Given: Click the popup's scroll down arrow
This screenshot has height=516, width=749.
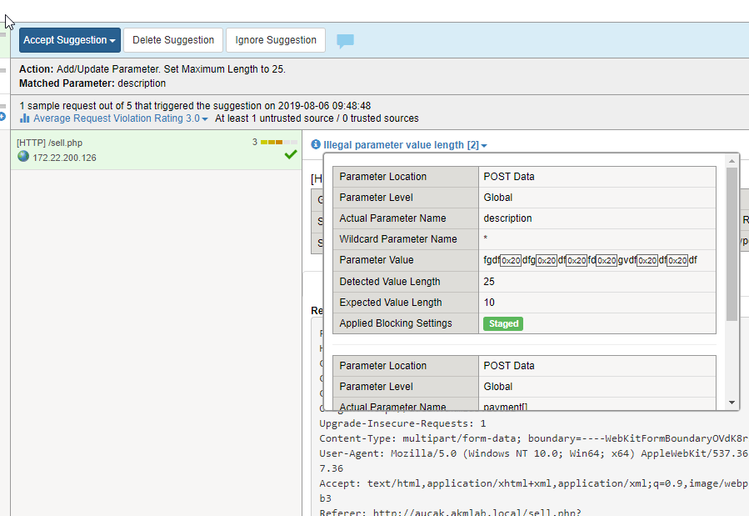Looking at the screenshot, I should (731, 402).
